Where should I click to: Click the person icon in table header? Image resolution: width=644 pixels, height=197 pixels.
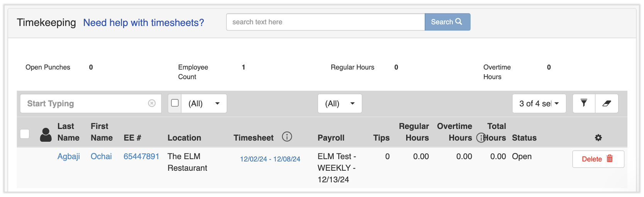tap(46, 135)
